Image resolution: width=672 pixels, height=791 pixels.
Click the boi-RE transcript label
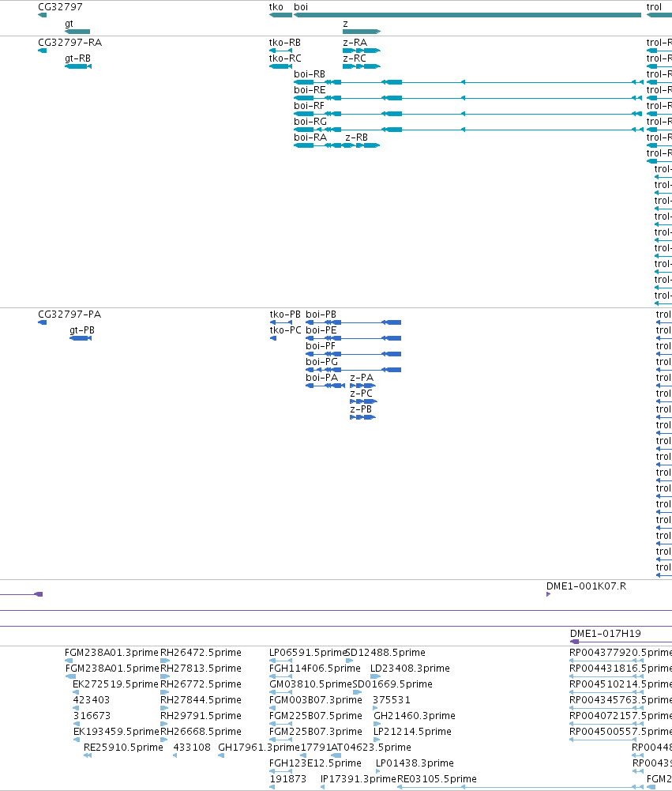click(310, 90)
